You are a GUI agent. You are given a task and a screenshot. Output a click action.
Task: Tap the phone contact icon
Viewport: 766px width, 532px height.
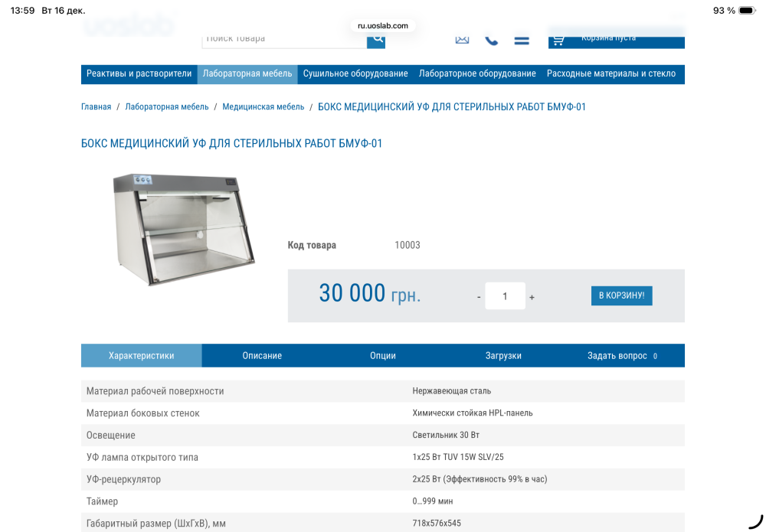(492, 40)
